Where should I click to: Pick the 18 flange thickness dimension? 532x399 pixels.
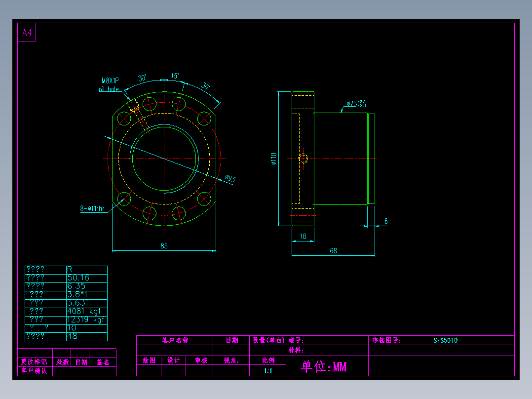tap(303, 236)
